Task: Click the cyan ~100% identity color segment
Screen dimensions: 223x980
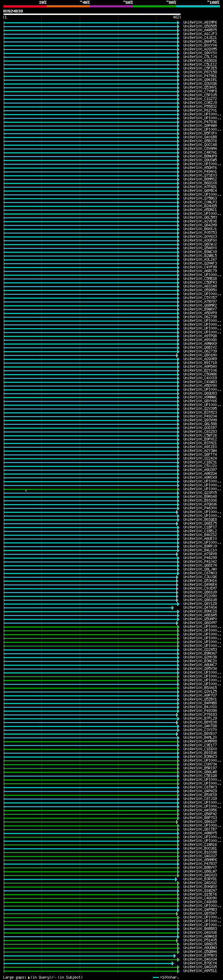Action: coord(198,6)
